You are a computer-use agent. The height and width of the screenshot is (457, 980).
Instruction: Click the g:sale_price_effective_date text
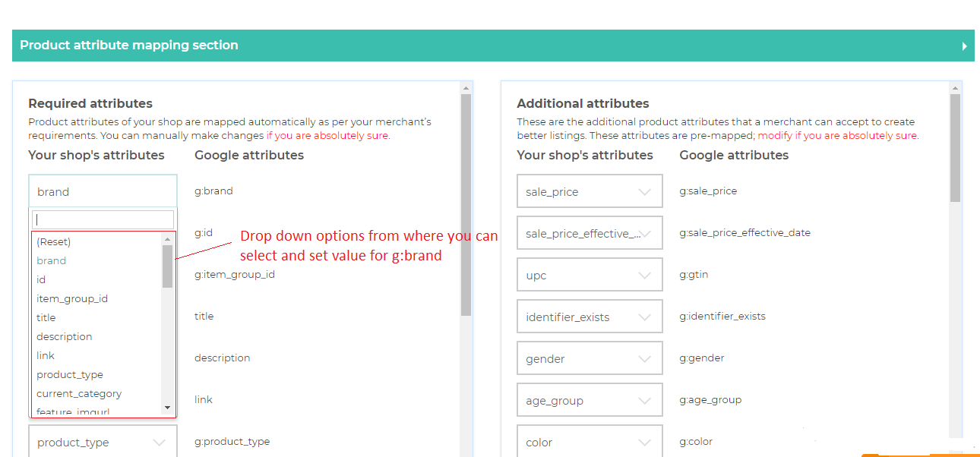click(x=744, y=232)
